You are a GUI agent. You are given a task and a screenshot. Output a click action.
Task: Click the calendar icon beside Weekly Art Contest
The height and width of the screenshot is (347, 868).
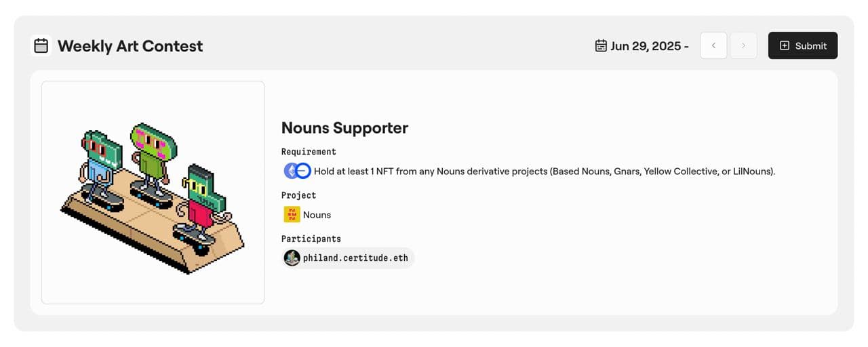[41, 46]
